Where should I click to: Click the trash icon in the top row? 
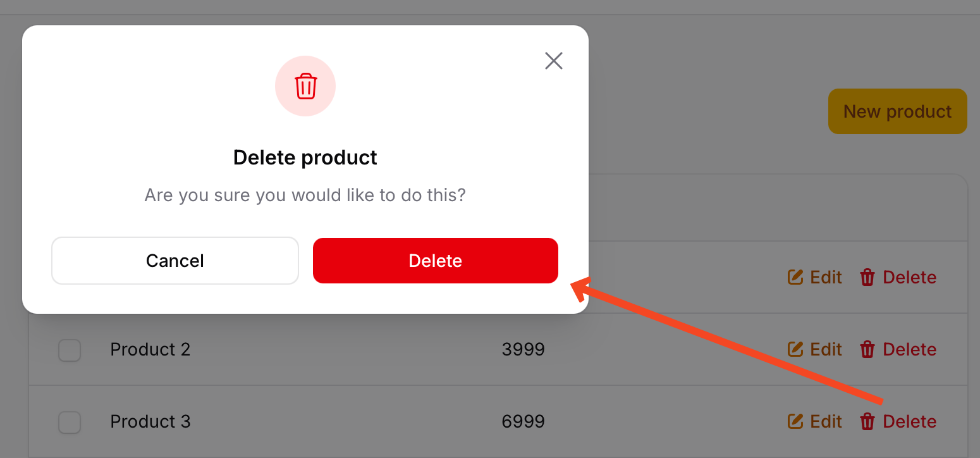[x=868, y=277]
